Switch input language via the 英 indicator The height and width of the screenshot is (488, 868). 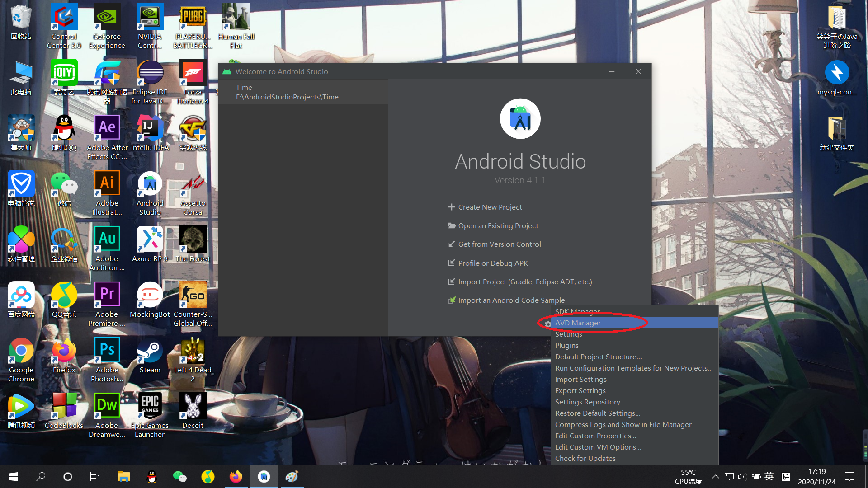[769, 476]
